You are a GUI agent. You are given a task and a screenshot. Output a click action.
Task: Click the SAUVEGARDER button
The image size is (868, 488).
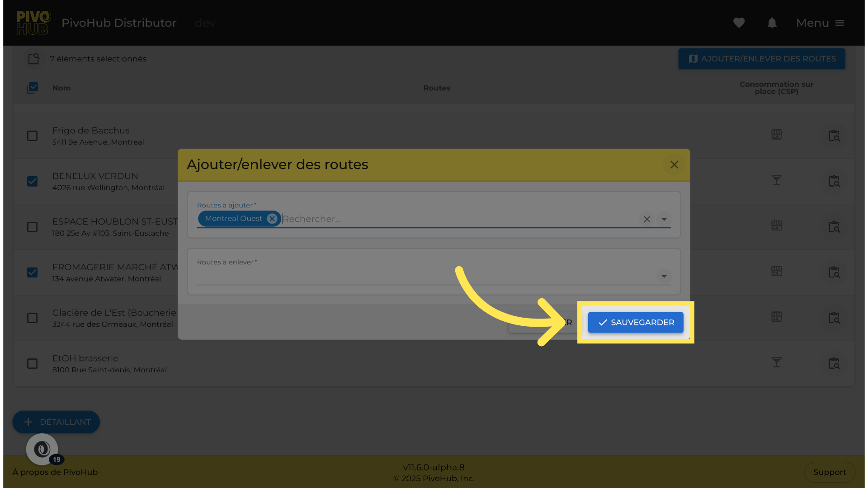[635, 323]
